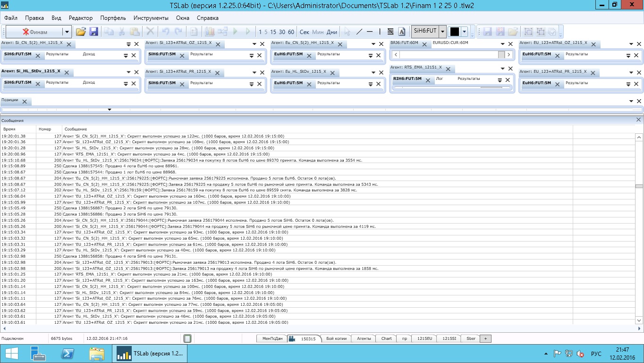Show hidden tray icons arrow
The height and width of the screenshot is (363, 644).
(x=546, y=354)
